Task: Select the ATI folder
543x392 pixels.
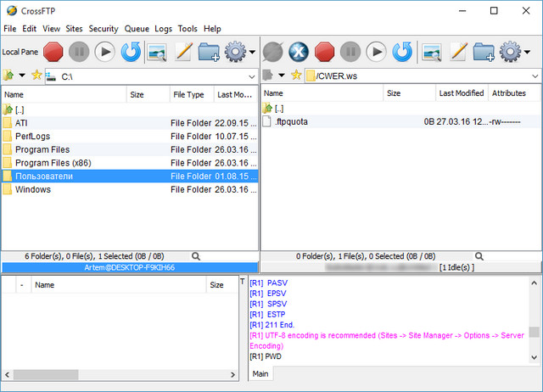Action: point(130,123)
